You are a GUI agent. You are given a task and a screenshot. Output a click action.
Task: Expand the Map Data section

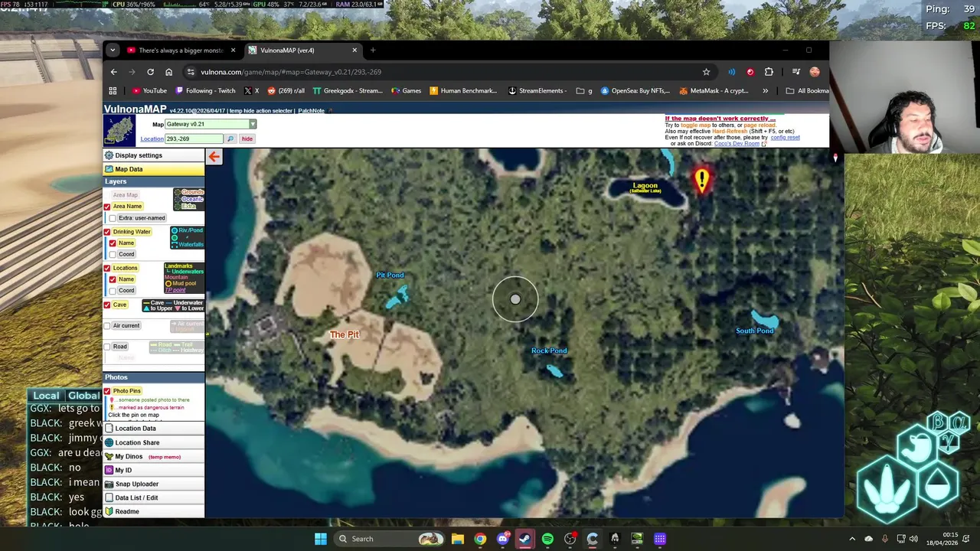154,169
